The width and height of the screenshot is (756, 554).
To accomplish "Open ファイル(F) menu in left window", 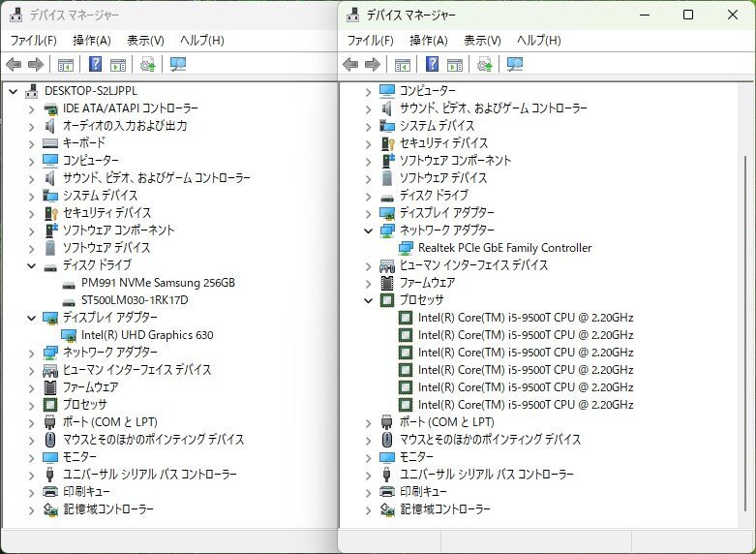I will (x=33, y=40).
